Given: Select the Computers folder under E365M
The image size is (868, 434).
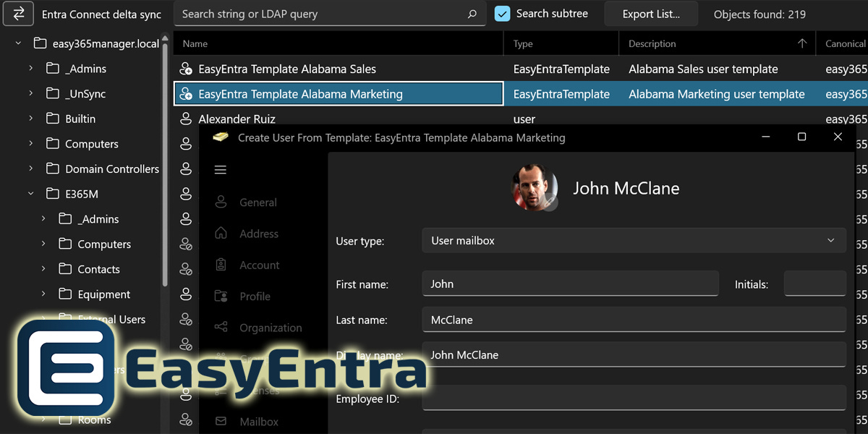Looking at the screenshot, I should pyautogui.click(x=104, y=244).
